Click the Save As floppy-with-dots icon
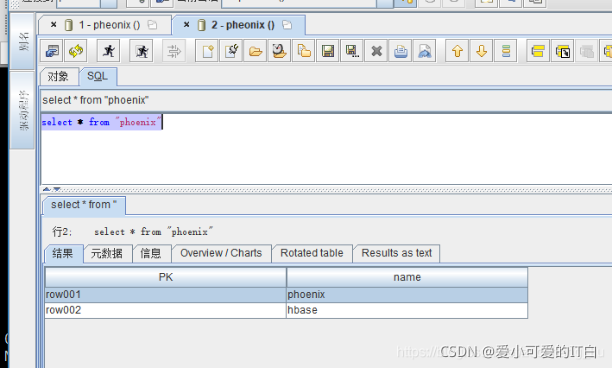612x368 pixels. 352,51
